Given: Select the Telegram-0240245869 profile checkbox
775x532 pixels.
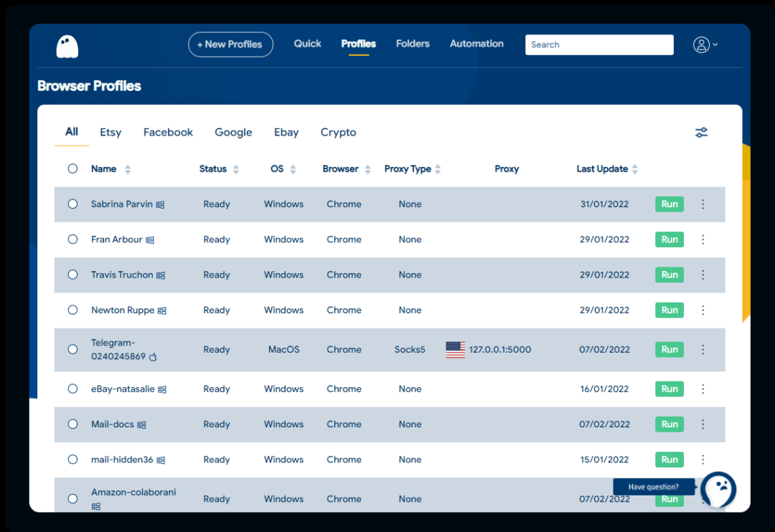Looking at the screenshot, I should 72,349.
